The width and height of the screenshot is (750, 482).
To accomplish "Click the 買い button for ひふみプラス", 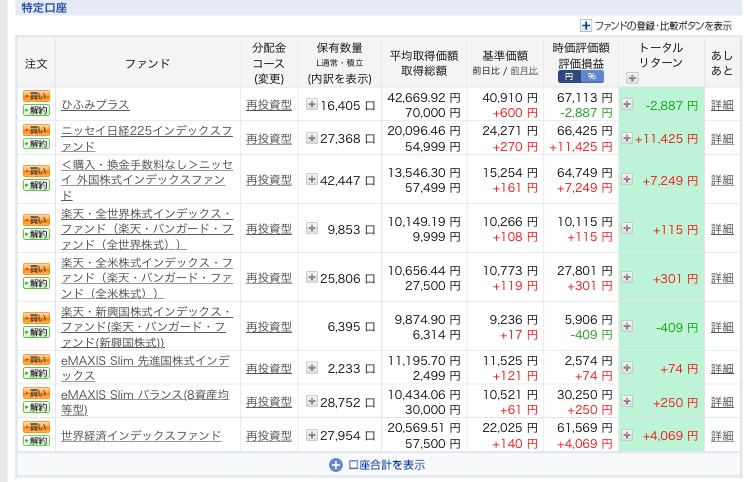I will (x=36, y=96).
